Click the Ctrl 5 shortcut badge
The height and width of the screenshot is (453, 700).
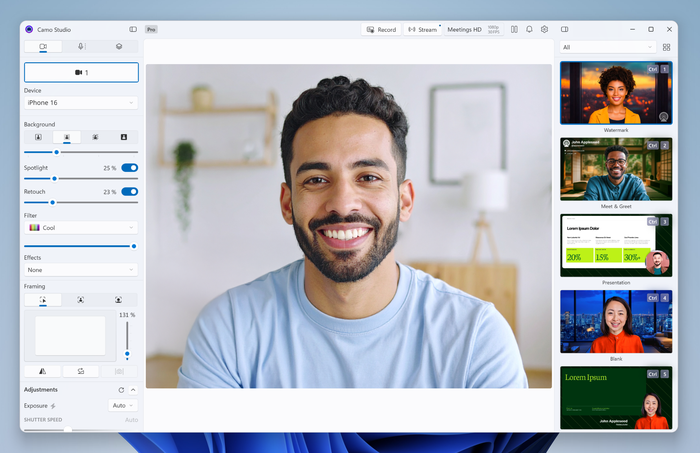[658, 374]
